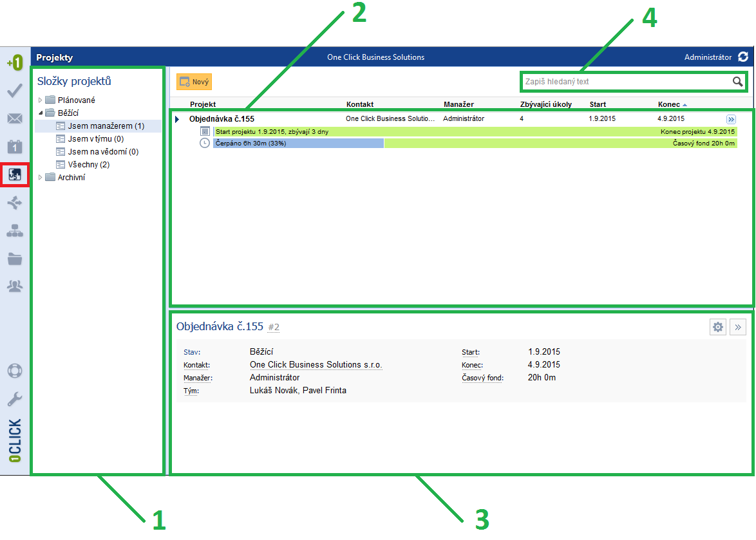Viewport: 756px width, 540px height.
Task: Expand the Archivní folder
Action: point(41,178)
